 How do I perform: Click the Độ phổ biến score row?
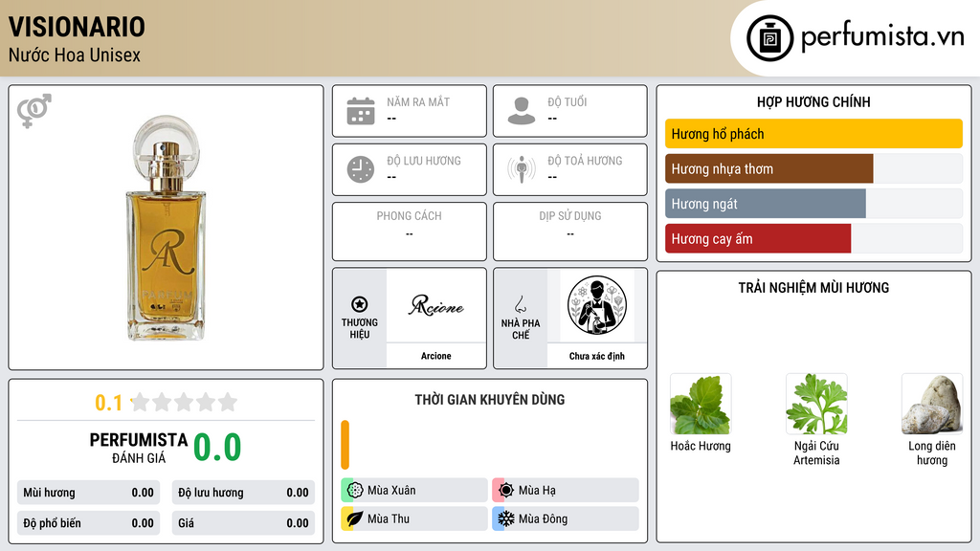[88, 523]
